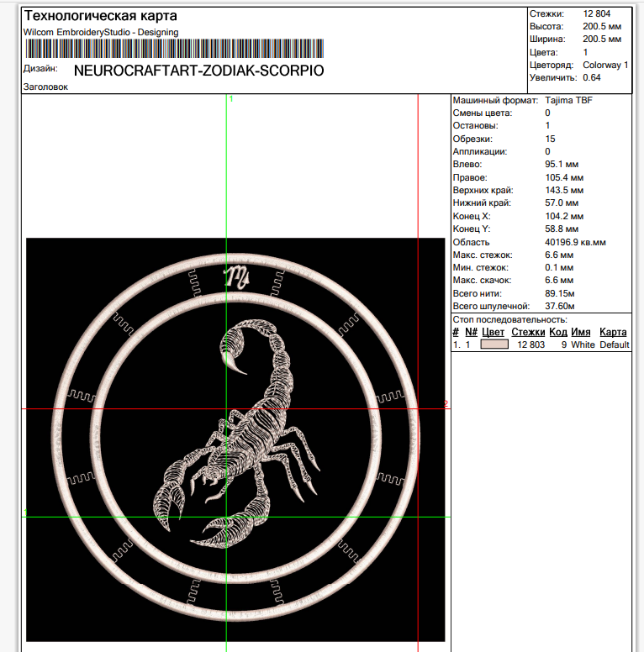Click the meander ornament on the ring's left side
Image resolution: width=644 pixels, height=652 pixels.
pos(81,394)
